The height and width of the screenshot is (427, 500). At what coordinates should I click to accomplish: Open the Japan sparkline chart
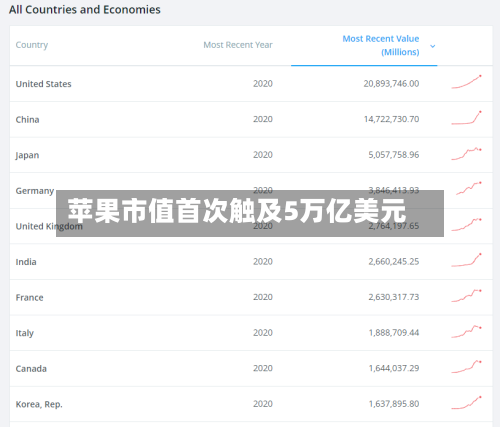click(x=467, y=153)
